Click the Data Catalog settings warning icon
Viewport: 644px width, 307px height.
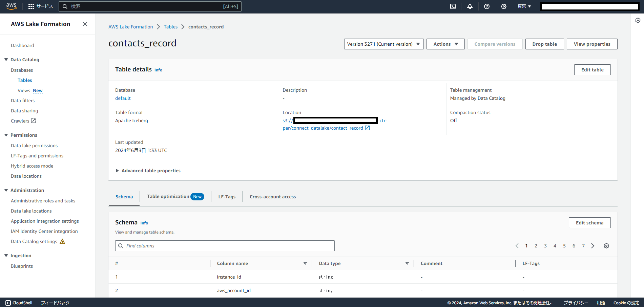[x=62, y=241]
